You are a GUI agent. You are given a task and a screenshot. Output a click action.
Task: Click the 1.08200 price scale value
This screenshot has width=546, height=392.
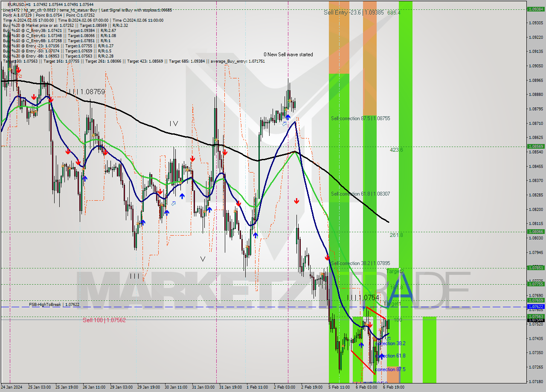[537, 209]
